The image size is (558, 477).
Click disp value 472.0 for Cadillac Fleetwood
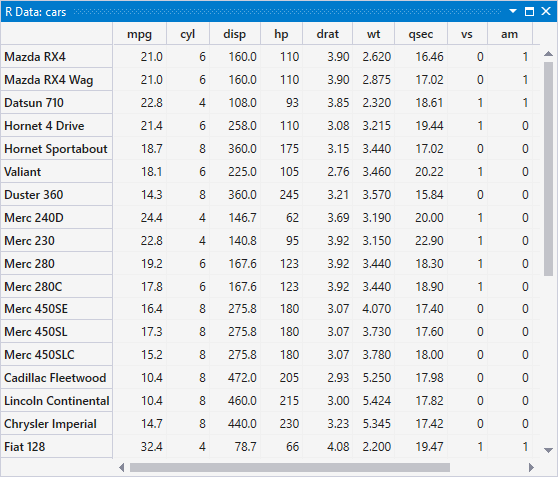click(242, 378)
